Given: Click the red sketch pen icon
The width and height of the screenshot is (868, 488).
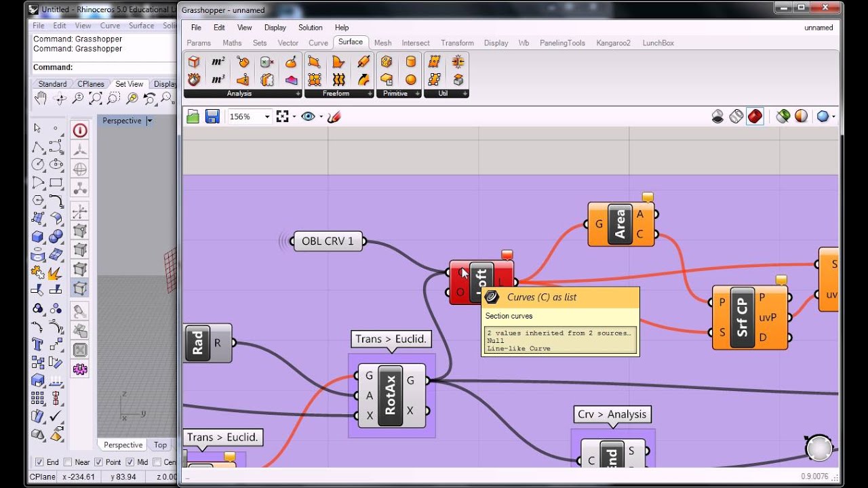Looking at the screenshot, I should pyautogui.click(x=334, y=117).
